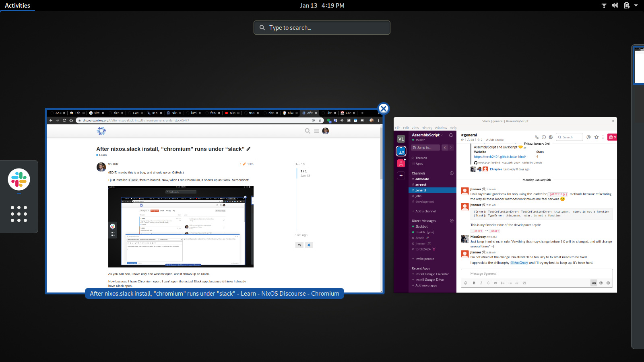Viewport: 644px width, 362px height.
Task: Open the Chromium three-dot menu
Action: (378, 120)
